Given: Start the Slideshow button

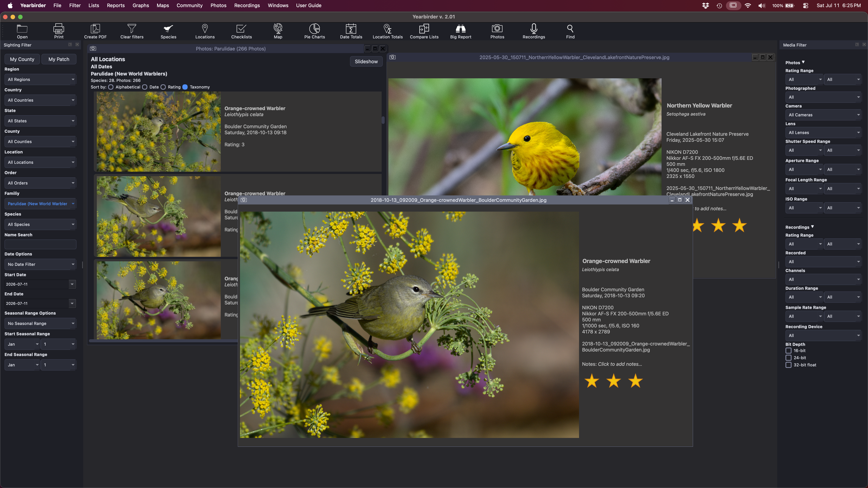Looking at the screenshot, I should click(x=366, y=62).
